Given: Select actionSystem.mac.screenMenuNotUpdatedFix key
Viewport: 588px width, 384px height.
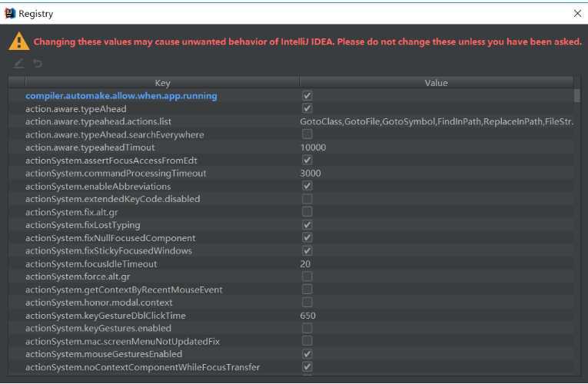Looking at the screenshot, I should click(123, 342).
